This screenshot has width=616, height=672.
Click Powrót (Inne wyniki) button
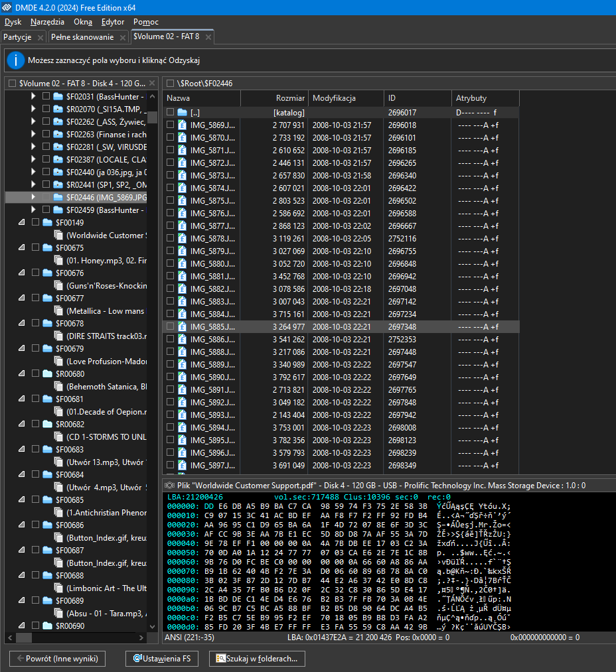[x=58, y=659]
